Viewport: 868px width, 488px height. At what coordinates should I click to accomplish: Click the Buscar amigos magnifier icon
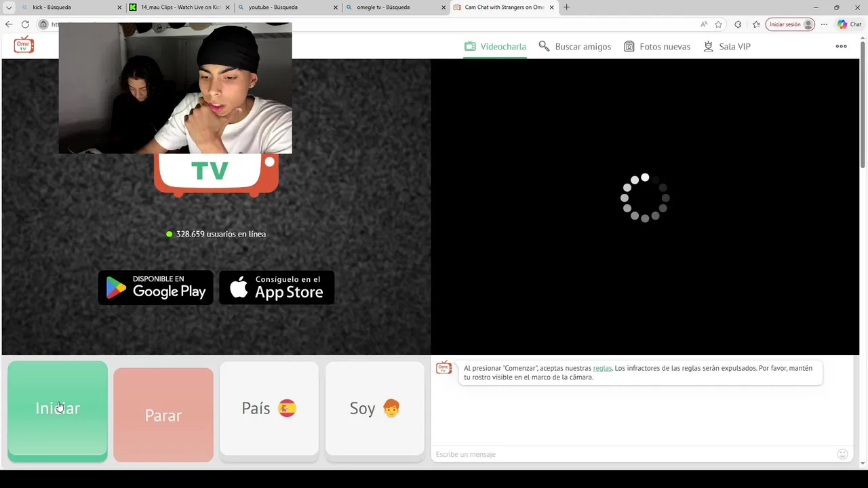544,47
